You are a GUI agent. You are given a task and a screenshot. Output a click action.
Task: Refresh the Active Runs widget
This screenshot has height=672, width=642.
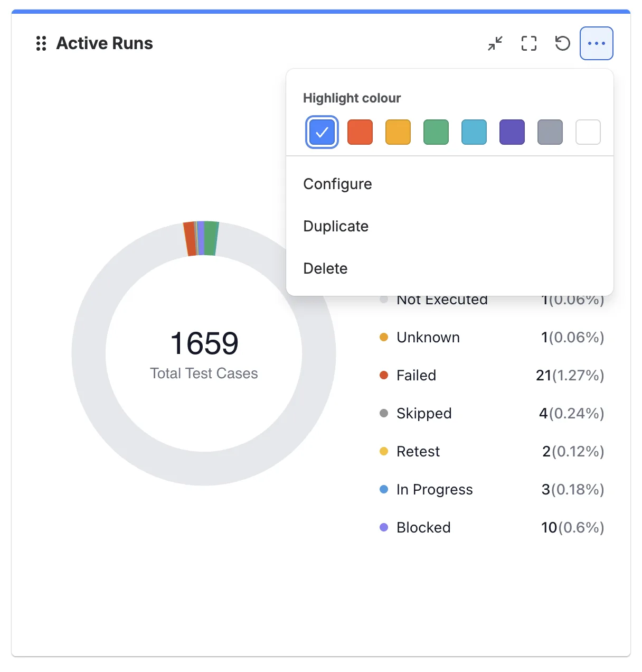[x=563, y=43]
